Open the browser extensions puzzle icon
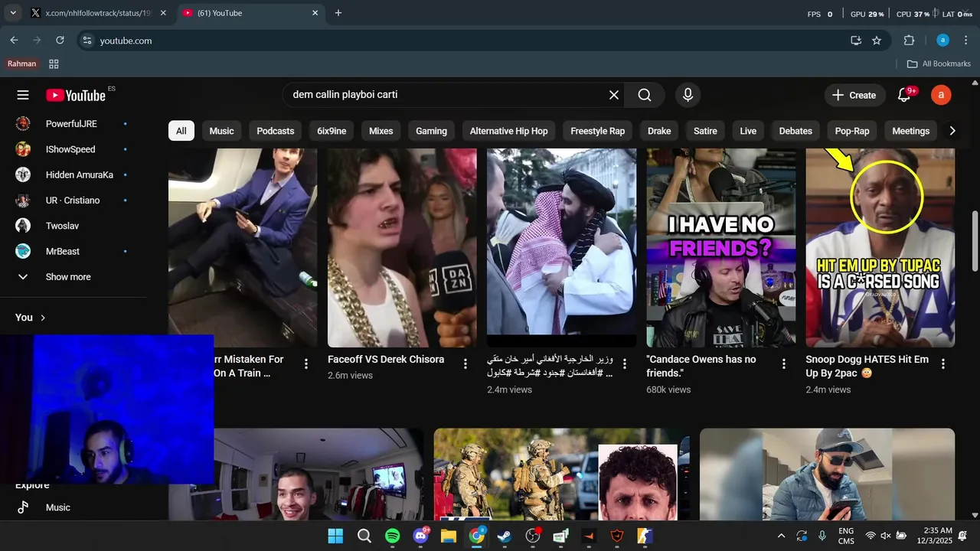The image size is (980, 551). tap(910, 41)
